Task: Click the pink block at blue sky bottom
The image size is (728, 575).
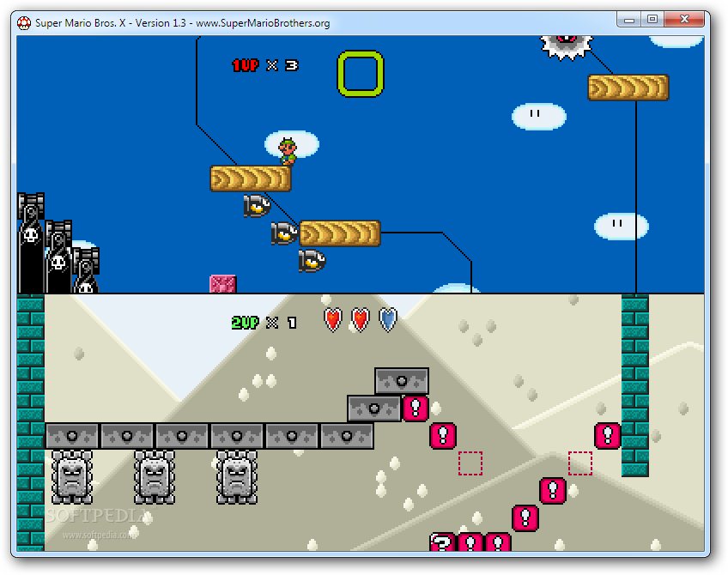Action: point(223,284)
